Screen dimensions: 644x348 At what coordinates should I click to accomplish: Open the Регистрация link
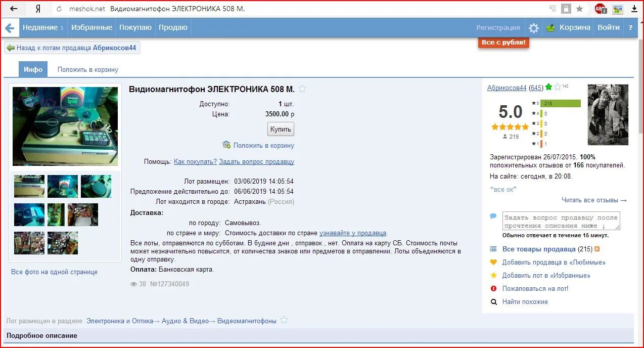click(x=498, y=28)
